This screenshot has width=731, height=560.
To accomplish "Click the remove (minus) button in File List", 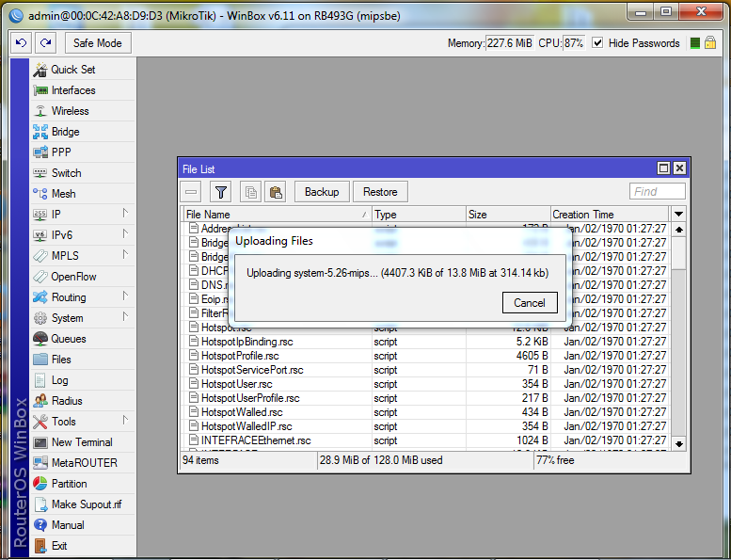I will [191, 192].
